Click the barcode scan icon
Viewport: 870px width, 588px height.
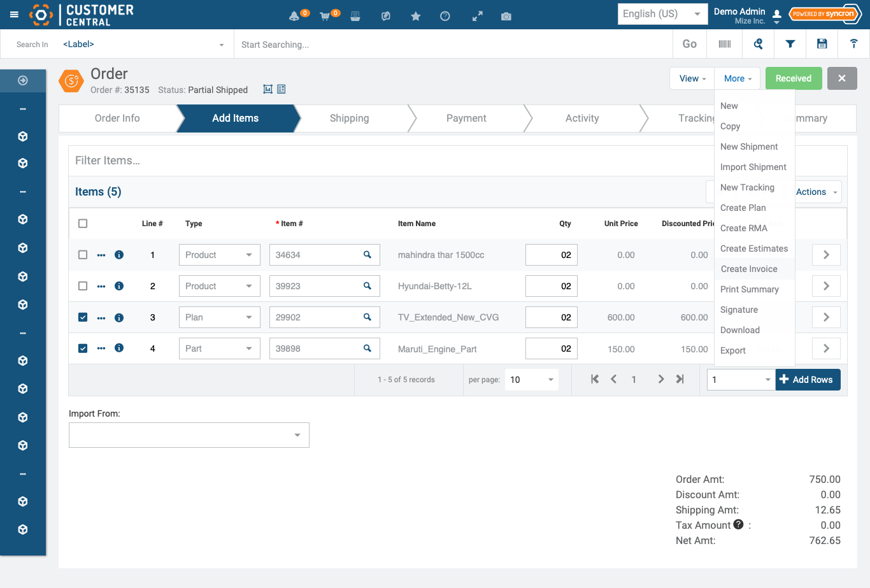(x=725, y=44)
